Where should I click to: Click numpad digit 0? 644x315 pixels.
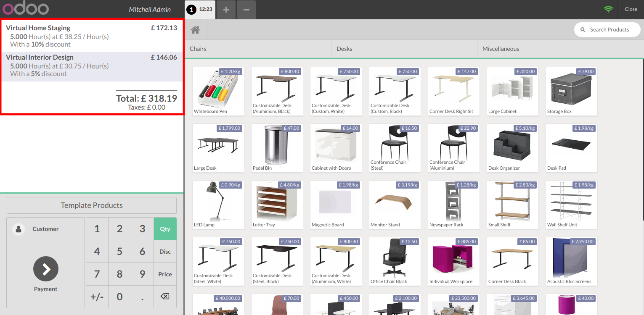pyautogui.click(x=119, y=297)
